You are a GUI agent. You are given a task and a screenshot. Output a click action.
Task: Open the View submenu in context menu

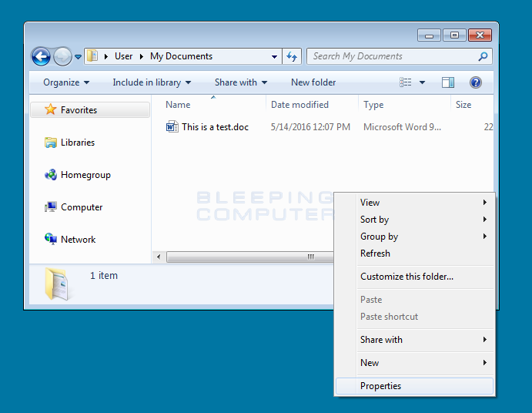415,203
